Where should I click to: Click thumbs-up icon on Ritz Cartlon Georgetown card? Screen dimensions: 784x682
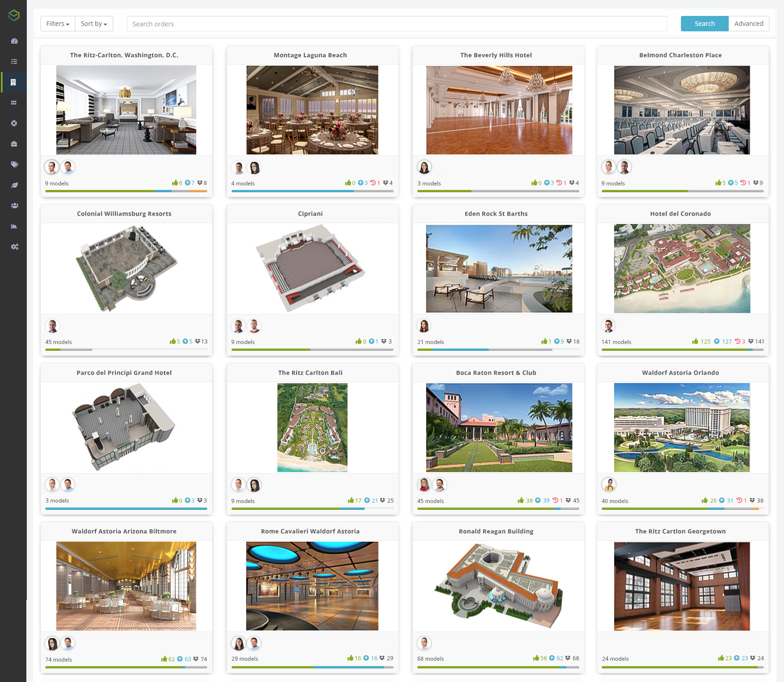pyautogui.click(x=721, y=658)
